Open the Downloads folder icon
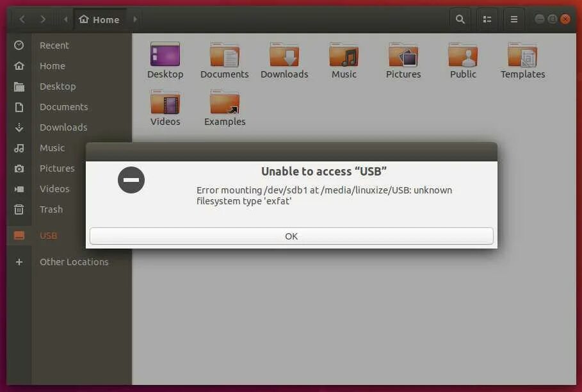The width and height of the screenshot is (582, 392). point(284,54)
